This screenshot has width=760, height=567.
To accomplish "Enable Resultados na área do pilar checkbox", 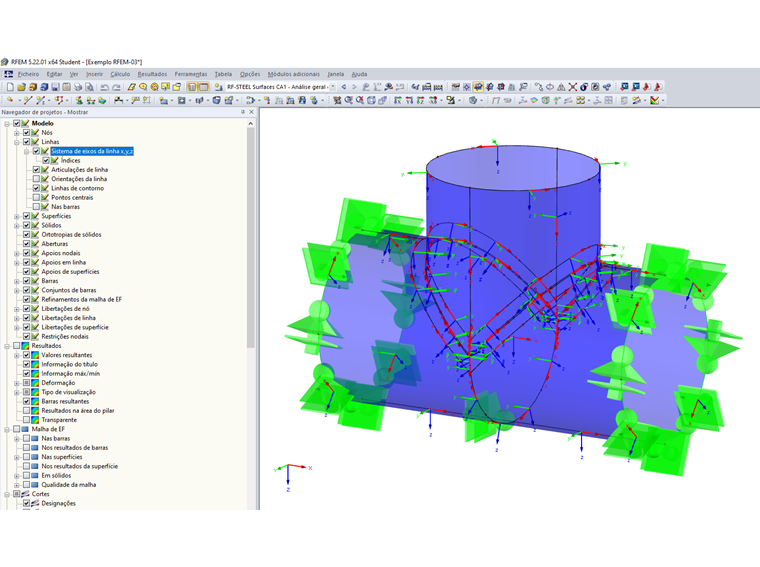I will pos(27,410).
